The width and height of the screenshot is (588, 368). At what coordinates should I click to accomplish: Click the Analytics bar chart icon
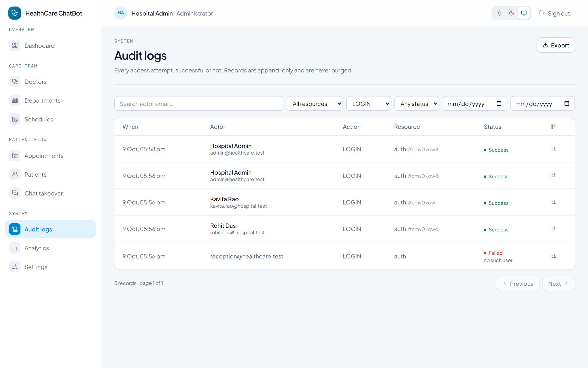point(15,248)
